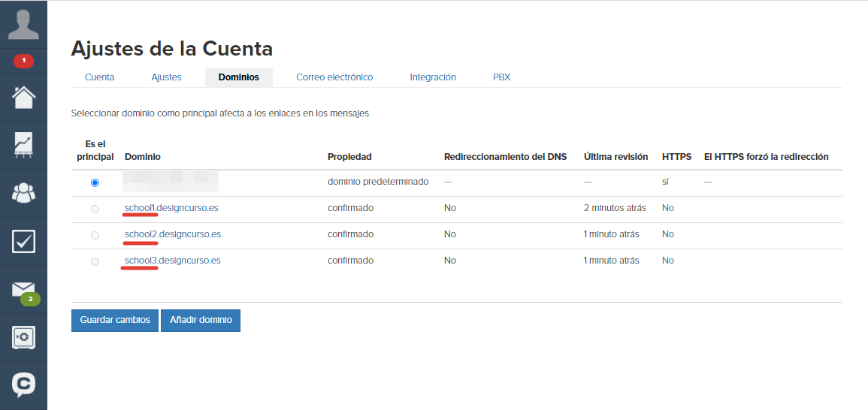Click the HTTPS No link for school3
This screenshot has height=410, width=868.
667,260
